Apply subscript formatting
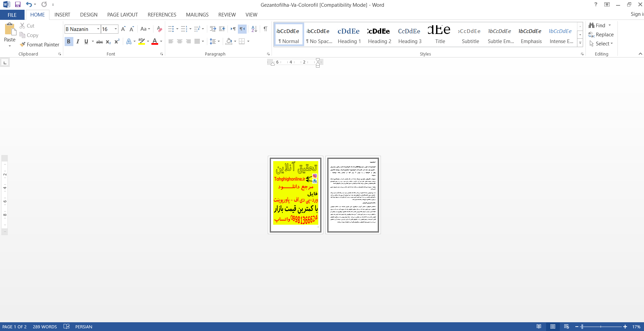644x331 pixels. [108, 42]
